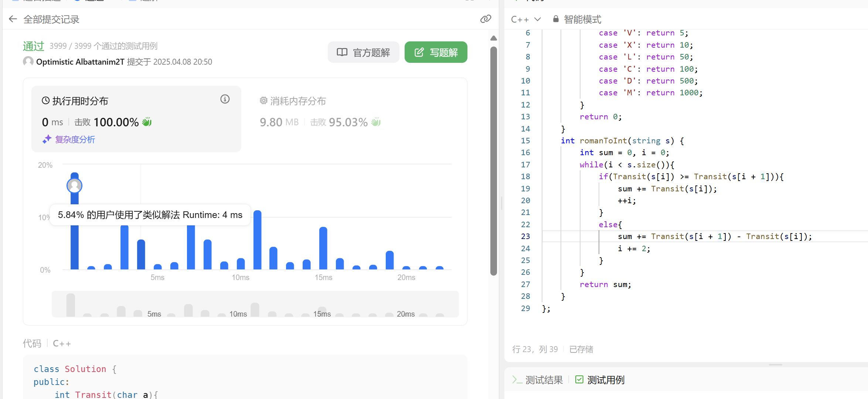
Task: Click the green 写题解 button
Action: tap(436, 52)
